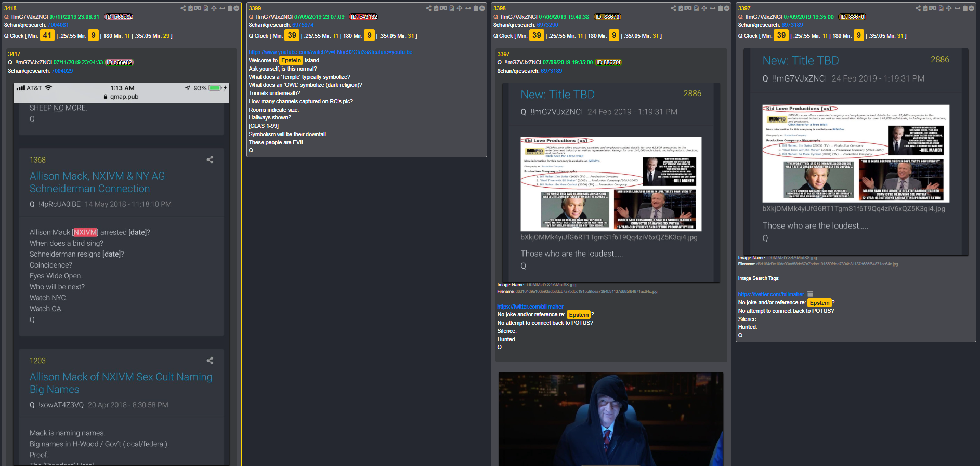This screenshot has width=980, height=466.
Task: Click the four-way move icon on post 3398
Action: click(704, 8)
